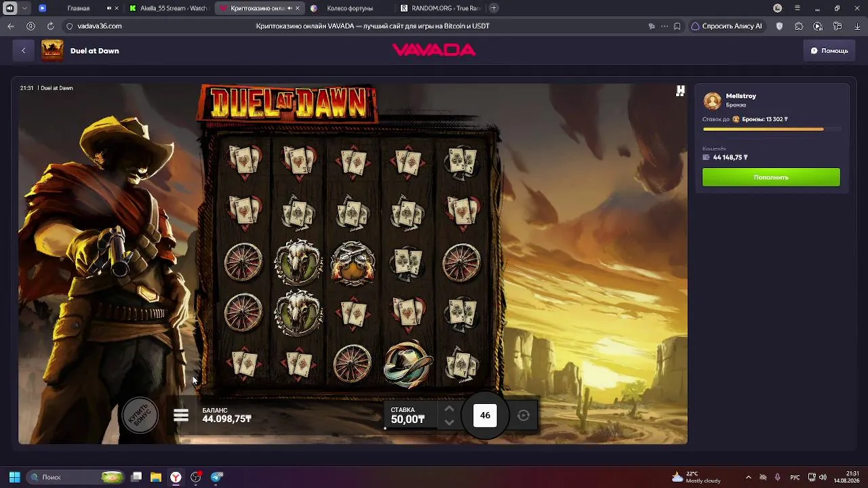Click the VAVADA logo
The width and height of the screenshot is (868, 488).
point(434,50)
